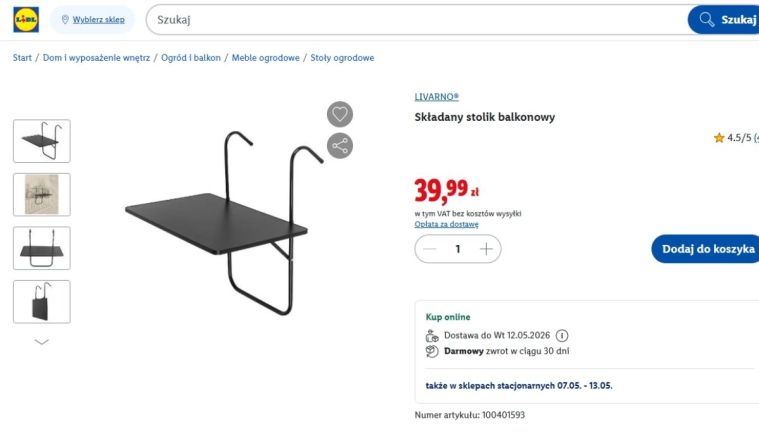Click the magnifier icon in Szukaj button
The height and width of the screenshot is (443, 759).
(x=707, y=20)
